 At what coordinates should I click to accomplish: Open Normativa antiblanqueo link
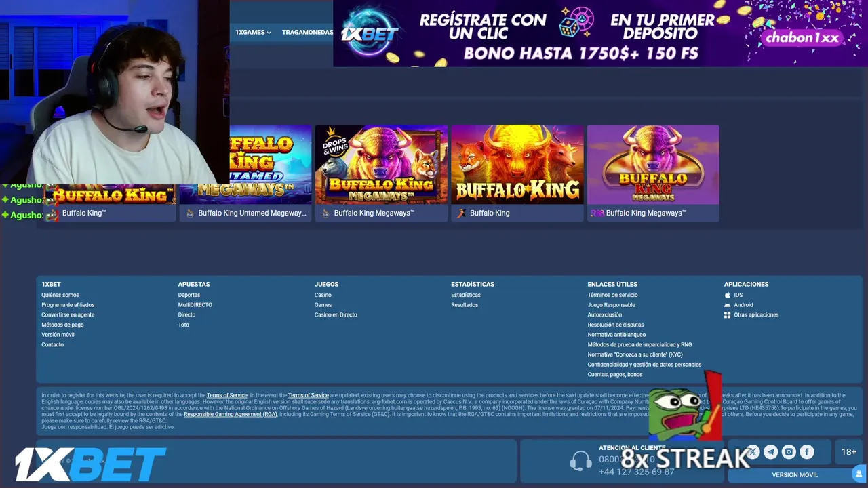coord(616,335)
